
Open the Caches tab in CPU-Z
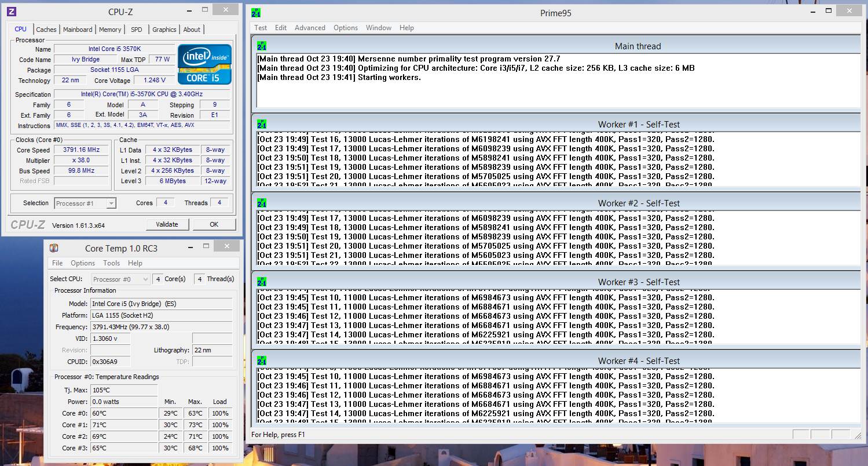(x=46, y=30)
